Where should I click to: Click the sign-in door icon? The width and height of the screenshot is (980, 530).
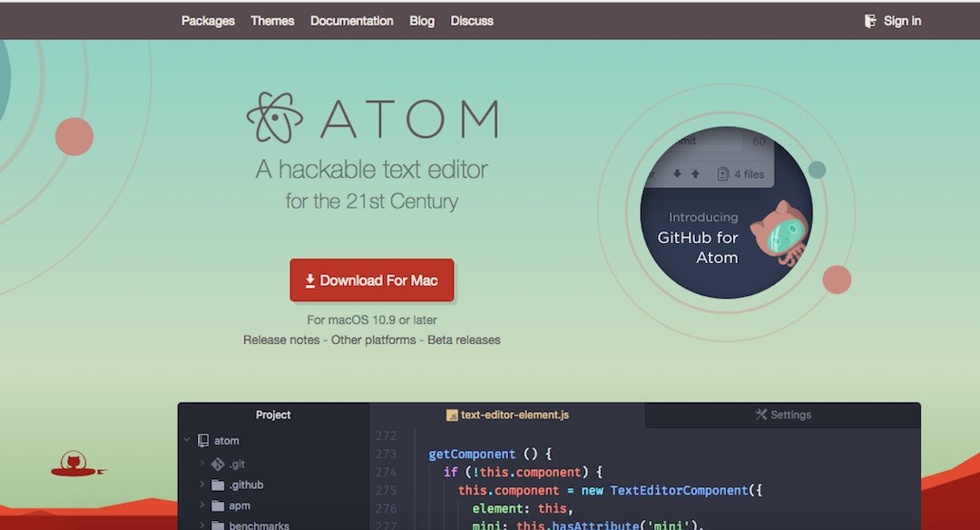(x=870, y=21)
